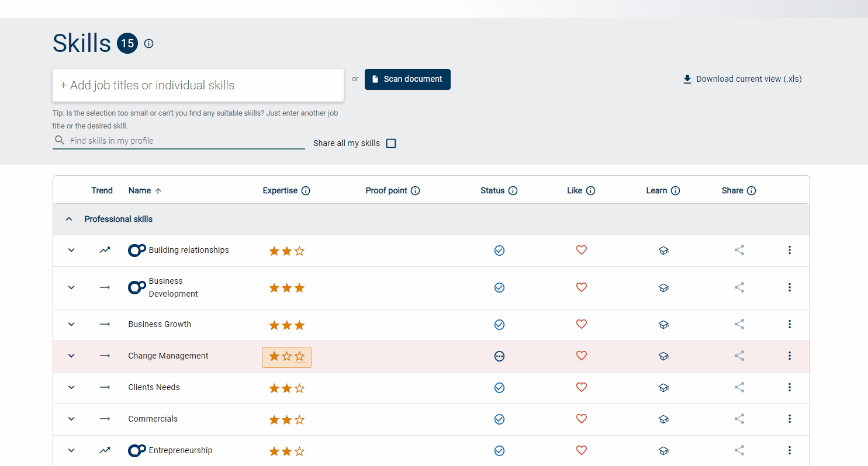The height and width of the screenshot is (466, 868).
Task: Sort skills by the Name column
Action: tap(140, 190)
